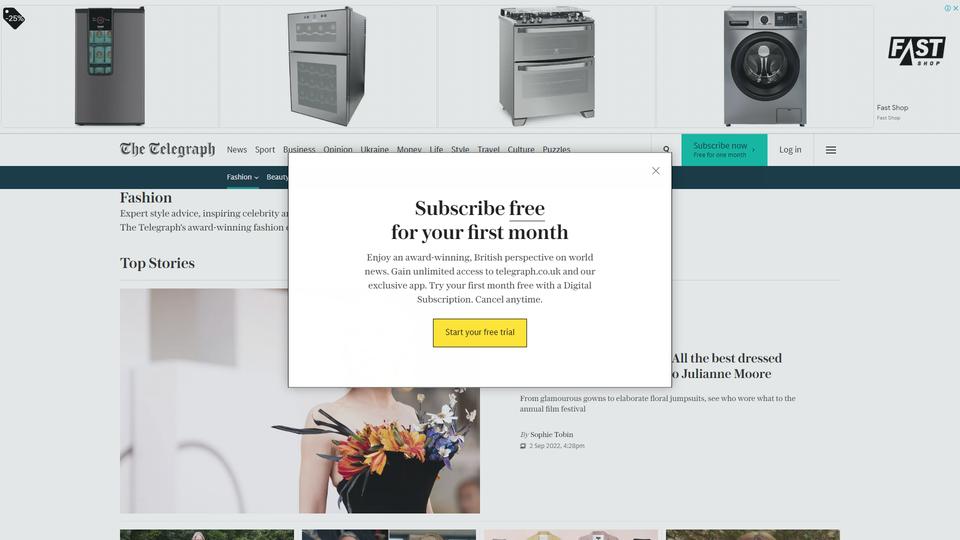Screen dimensions: 960x540
Task: Expand the Fashion dropdown in the sub-navigation
Action: (x=242, y=177)
